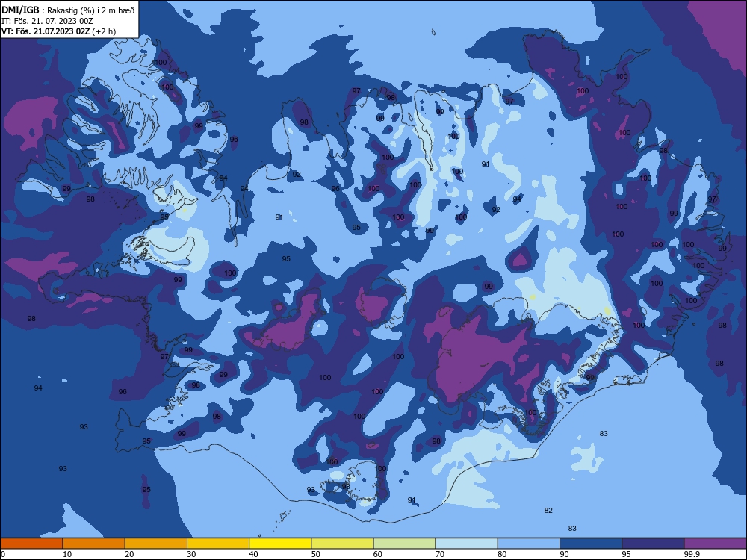Click the pale blue 70–80 legend swatch

467,544
